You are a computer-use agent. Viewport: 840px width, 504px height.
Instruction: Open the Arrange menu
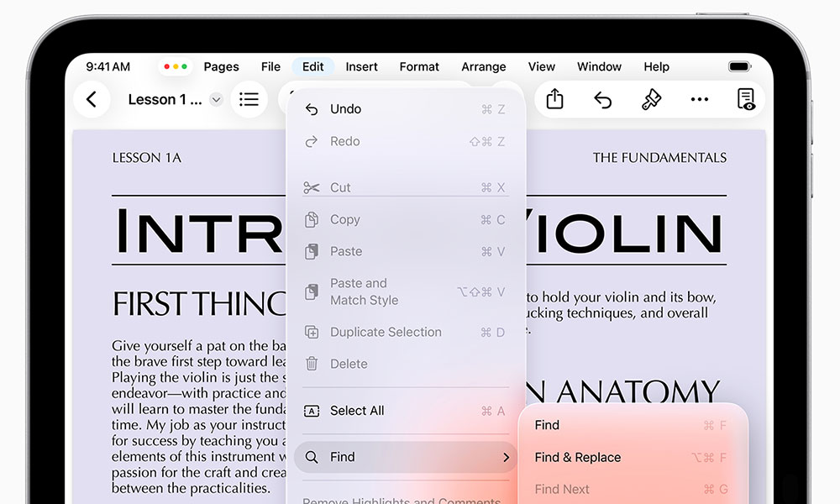484,66
